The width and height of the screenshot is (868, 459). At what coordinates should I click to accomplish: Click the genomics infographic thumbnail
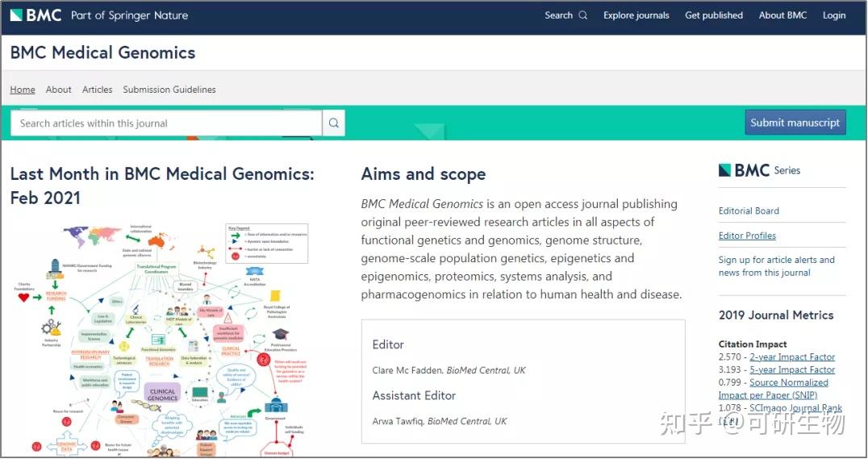pyautogui.click(x=161, y=335)
